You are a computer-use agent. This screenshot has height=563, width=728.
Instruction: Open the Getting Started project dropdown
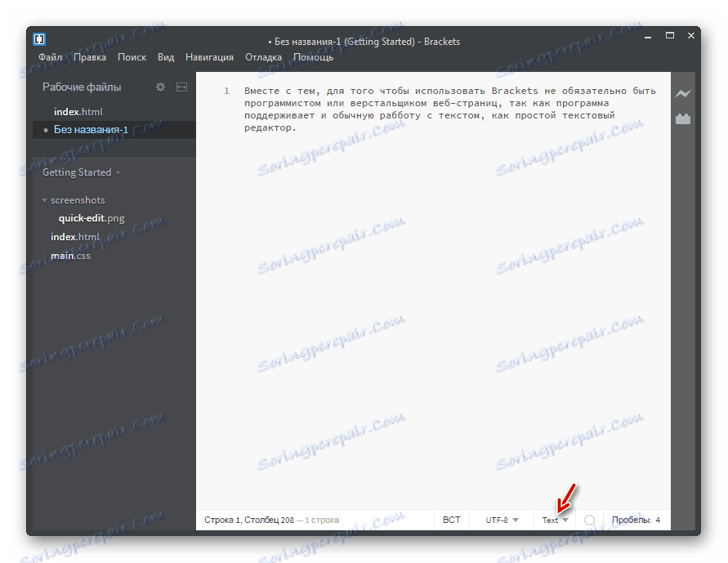tap(80, 172)
